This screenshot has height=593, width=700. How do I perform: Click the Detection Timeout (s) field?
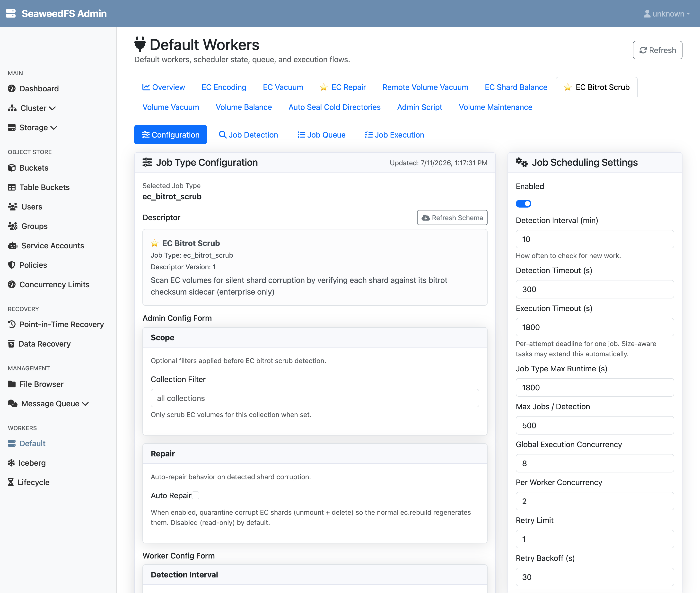tap(595, 289)
